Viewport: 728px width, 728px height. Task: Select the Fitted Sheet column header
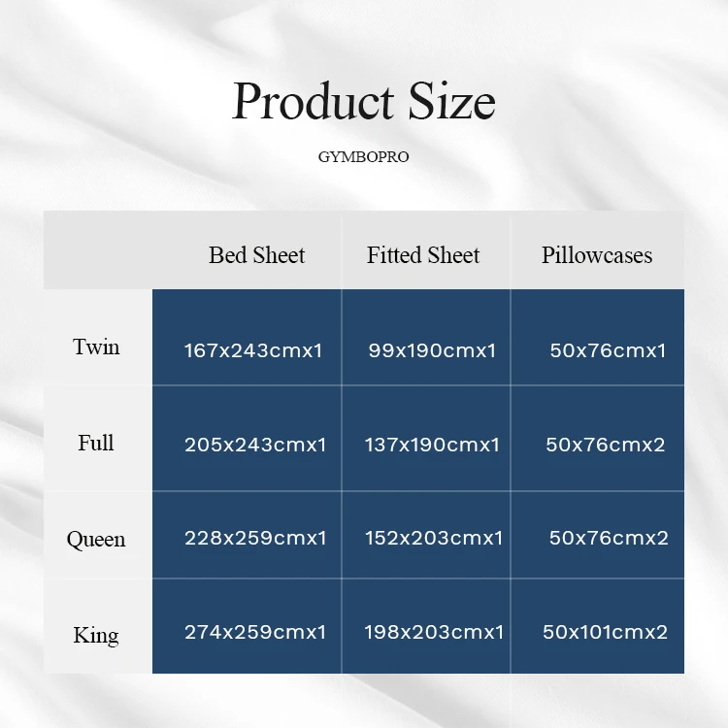423,255
